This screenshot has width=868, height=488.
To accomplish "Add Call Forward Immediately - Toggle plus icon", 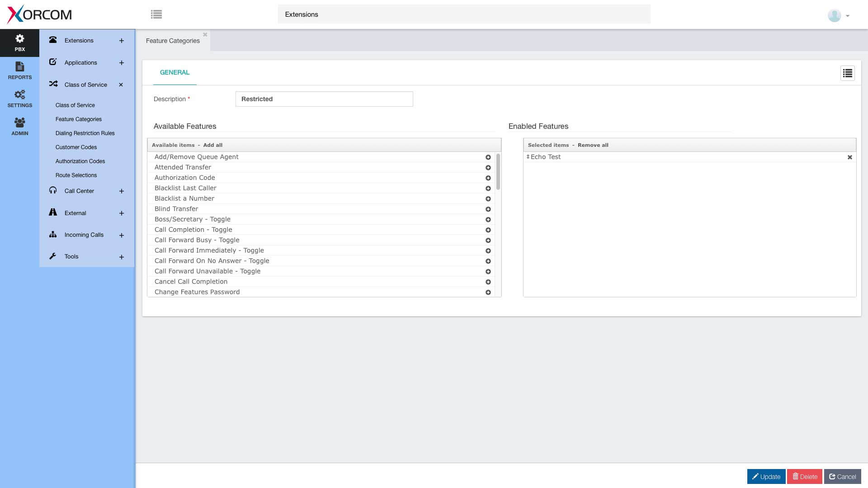I will point(488,251).
